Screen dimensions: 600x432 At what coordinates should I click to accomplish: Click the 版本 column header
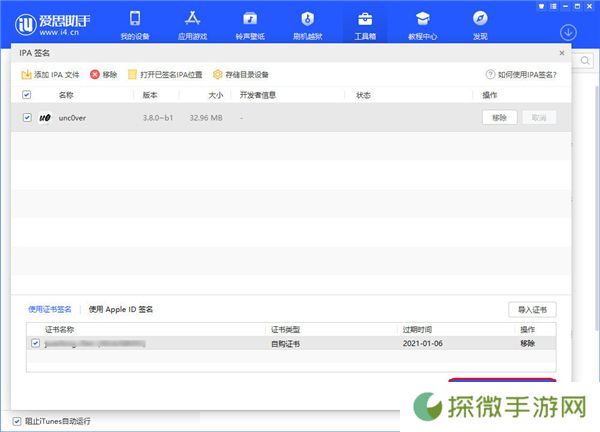[150, 95]
